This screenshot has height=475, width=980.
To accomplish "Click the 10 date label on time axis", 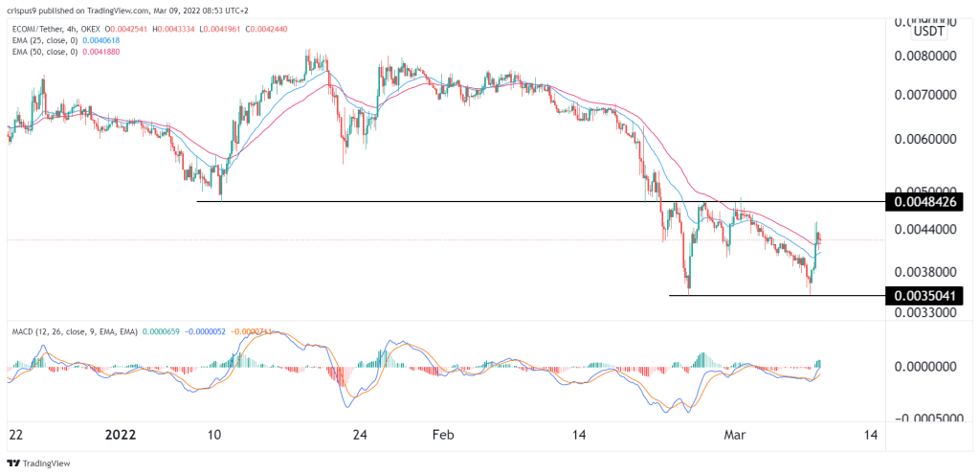I will pyautogui.click(x=214, y=434).
